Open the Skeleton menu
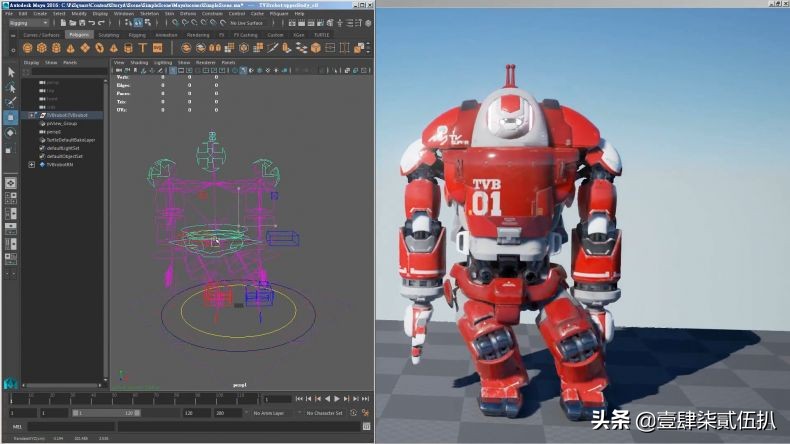The image size is (790, 444). coord(149,14)
